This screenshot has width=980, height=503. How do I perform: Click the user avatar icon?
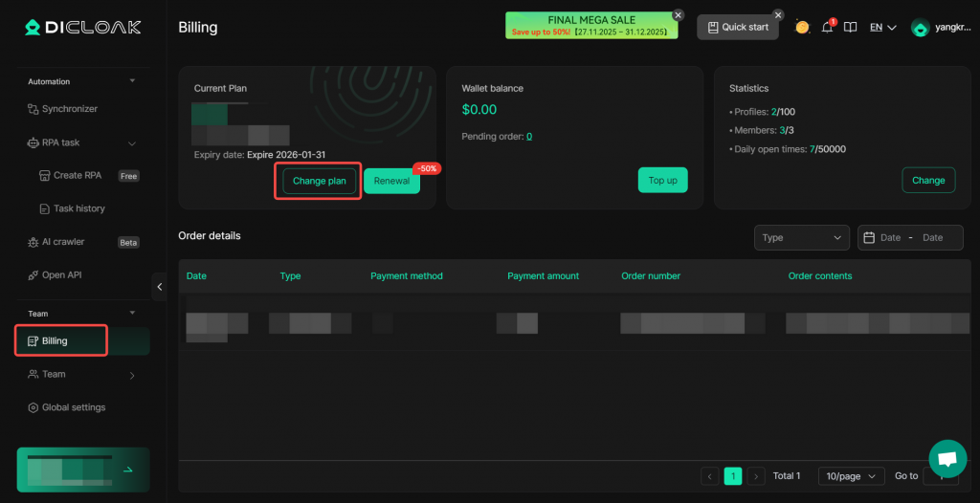click(x=921, y=28)
